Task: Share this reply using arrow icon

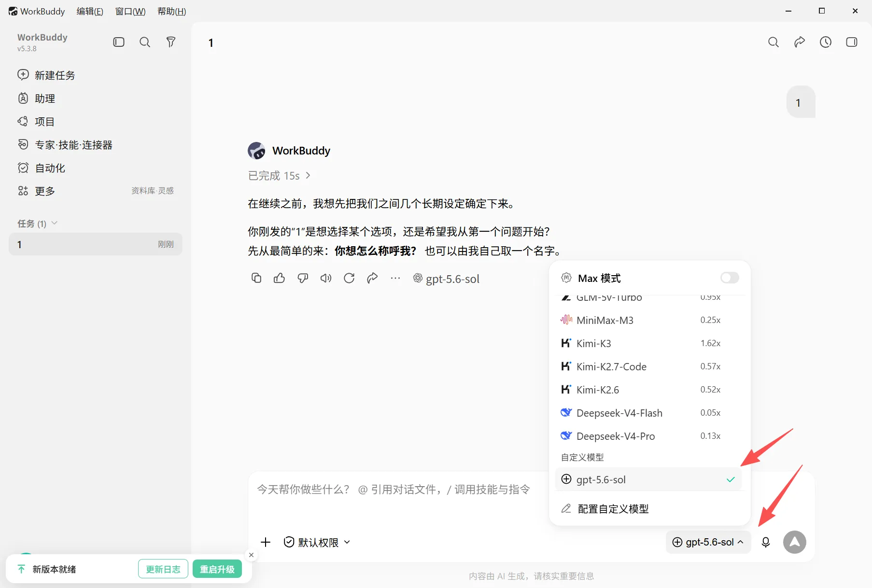Action: [x=372, y=278]
